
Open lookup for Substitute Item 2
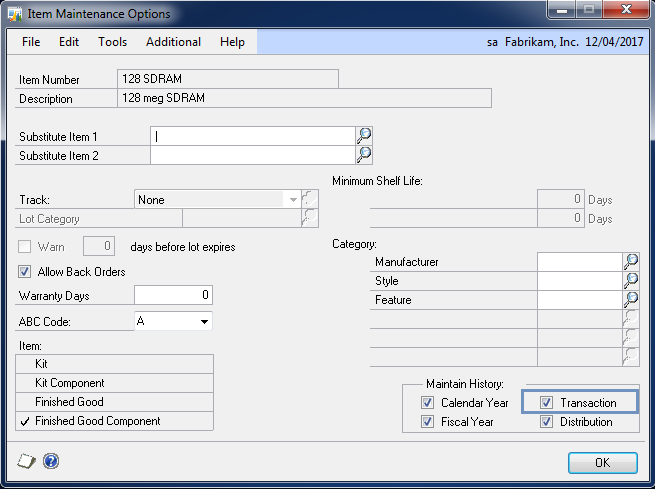(365, 155)
